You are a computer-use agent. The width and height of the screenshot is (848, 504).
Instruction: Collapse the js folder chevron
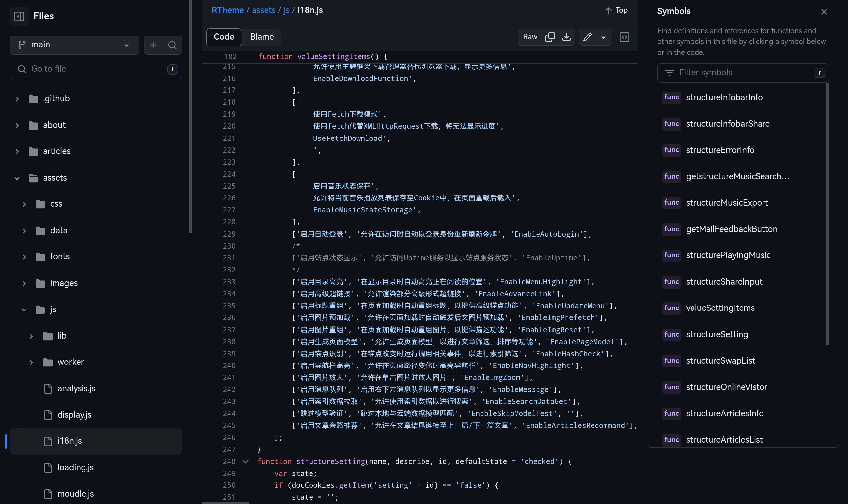point(24,309)
